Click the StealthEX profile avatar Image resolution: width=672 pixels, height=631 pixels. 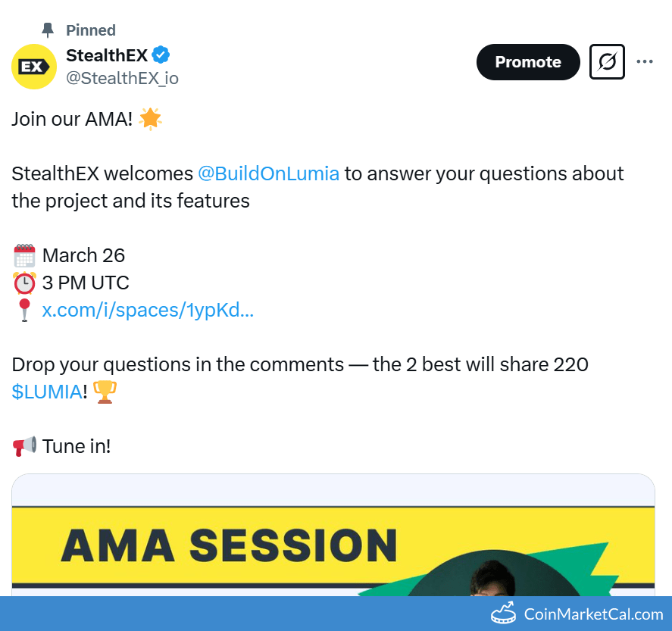pyautogui.click(x=34, y=67)
